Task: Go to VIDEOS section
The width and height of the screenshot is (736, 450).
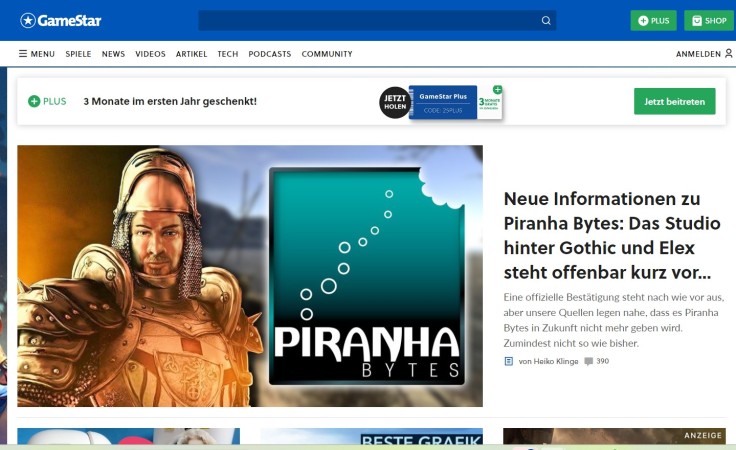Action: 150,54
